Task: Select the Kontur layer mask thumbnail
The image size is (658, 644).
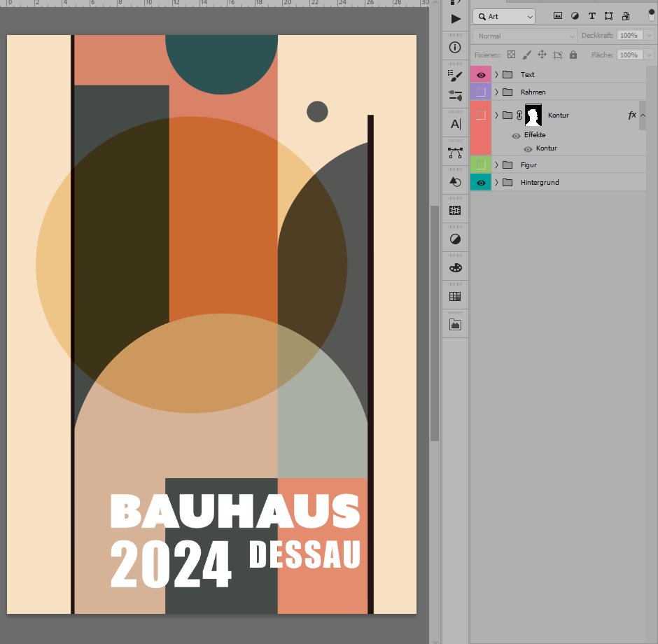Action: point(533,115)
